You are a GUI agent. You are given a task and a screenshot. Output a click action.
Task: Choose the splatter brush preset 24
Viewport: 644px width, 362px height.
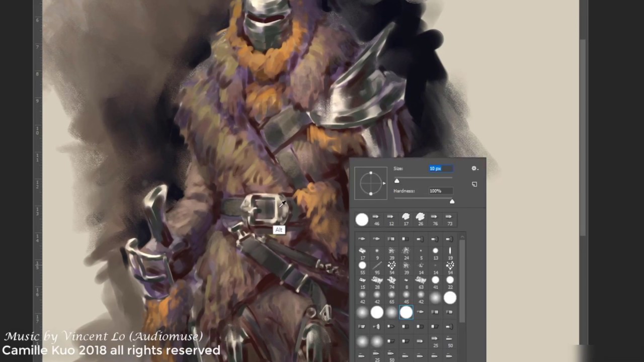406,252
